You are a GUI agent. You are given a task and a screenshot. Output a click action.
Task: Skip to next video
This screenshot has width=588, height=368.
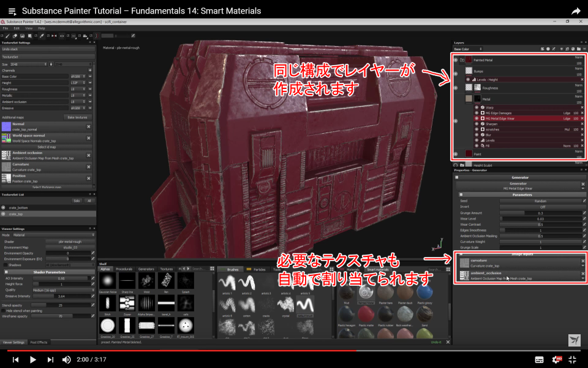point(50,359)
